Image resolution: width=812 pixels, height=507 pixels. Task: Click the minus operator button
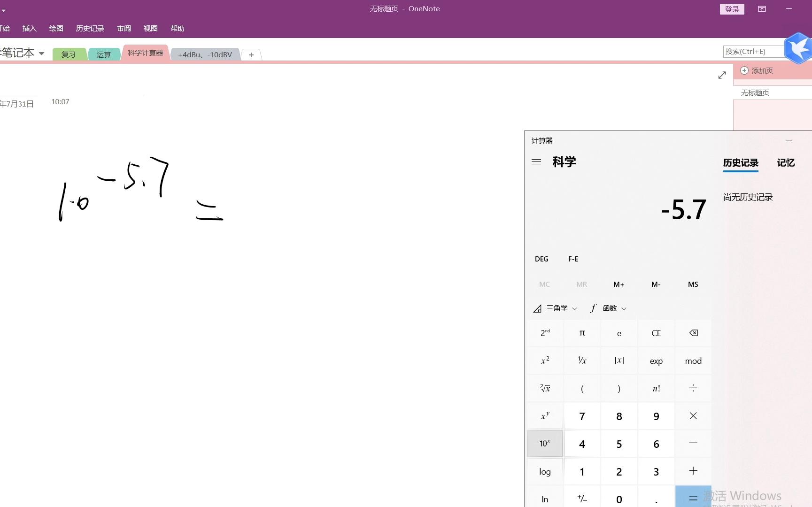click(x=693, y=444)
